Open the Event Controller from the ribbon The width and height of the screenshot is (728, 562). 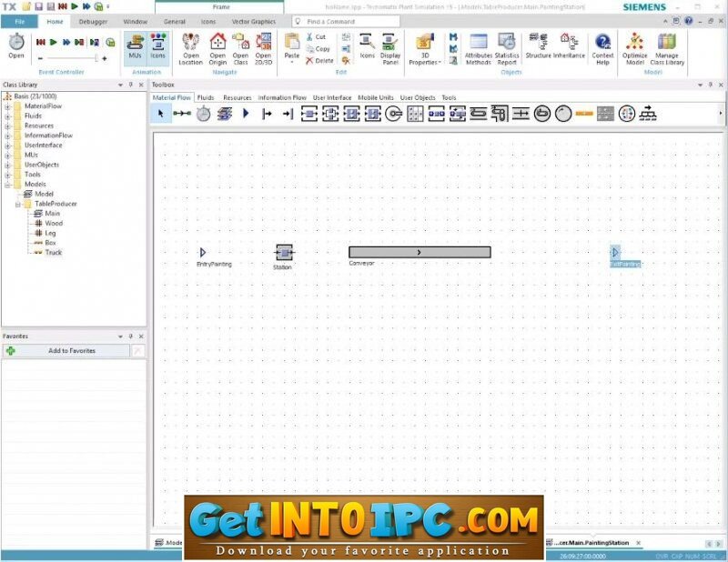click(16, 46)
